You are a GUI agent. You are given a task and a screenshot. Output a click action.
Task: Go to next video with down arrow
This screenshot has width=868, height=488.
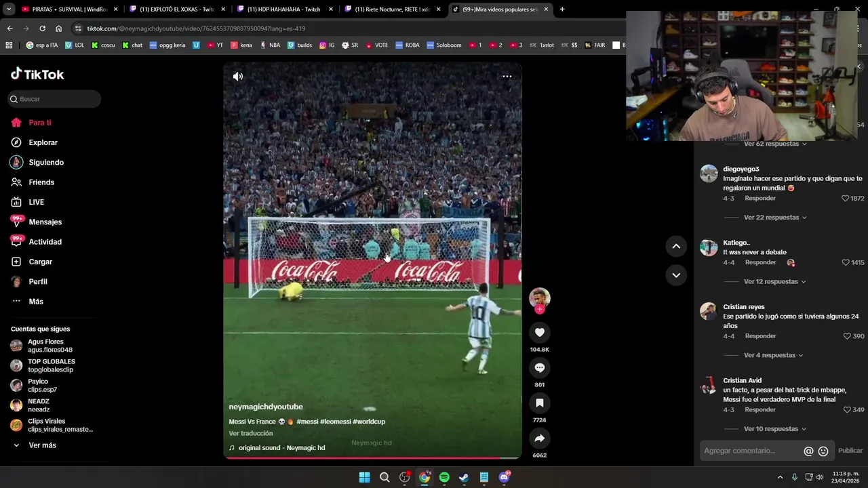[x=676, y=275]
